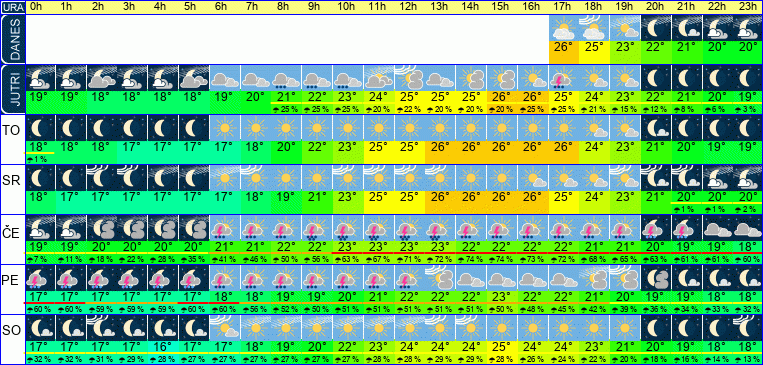763x365 pixels.
Task: Click the 23h column header
Action: click(x=748, y=7)
